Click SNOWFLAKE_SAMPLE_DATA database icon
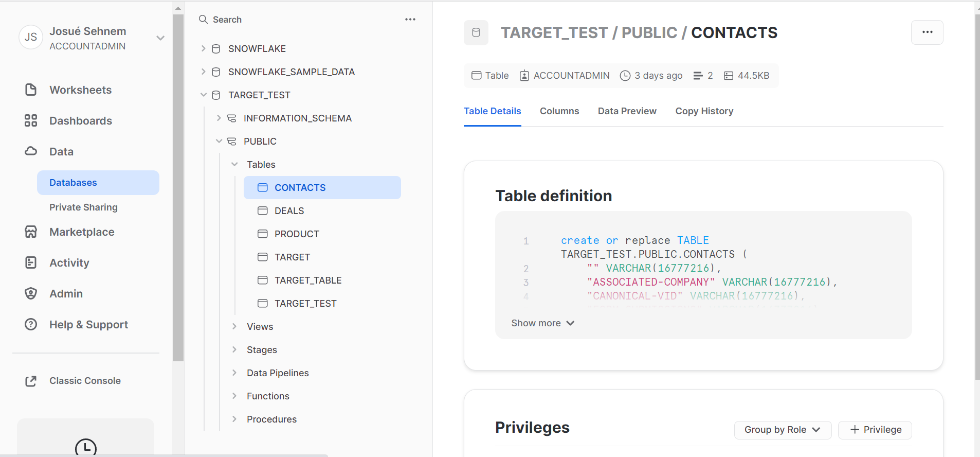980x457 pixels. (x=216, y=72)
